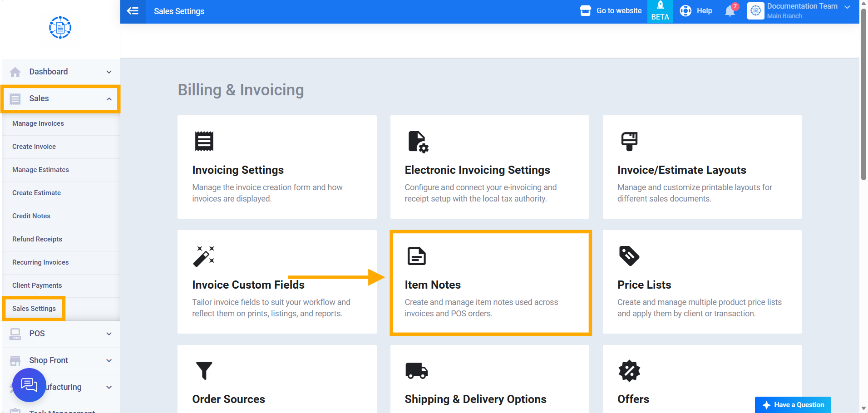Open Manage Estimates in the sidebar
Viewport: 868px width, 413px height.
[x=40, y=170]
